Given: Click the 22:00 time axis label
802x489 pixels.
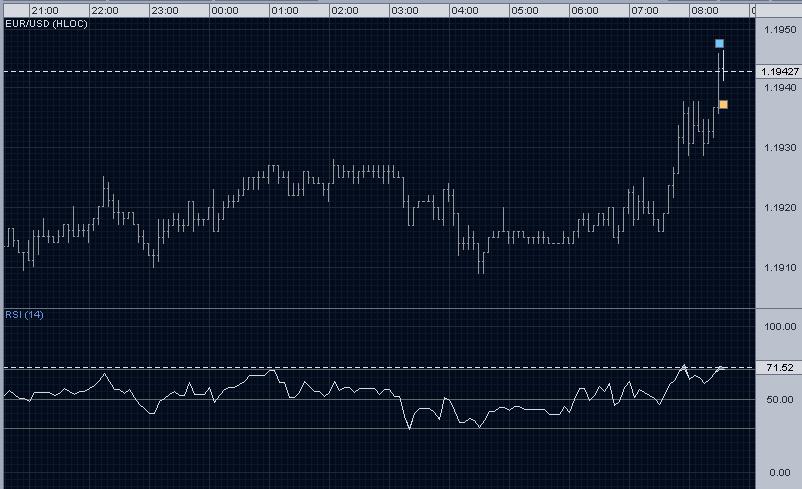Looking at the screenshot, I should 104,10.
